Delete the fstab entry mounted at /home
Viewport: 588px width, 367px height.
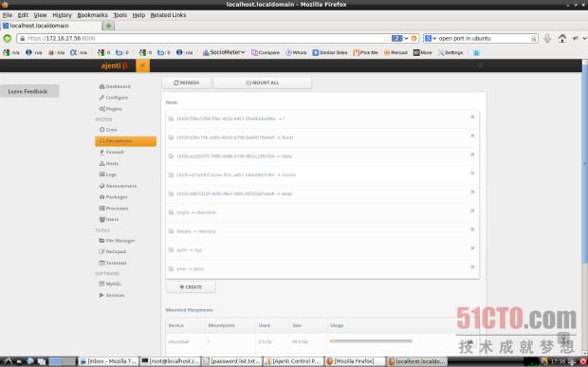tap(472, 174)
